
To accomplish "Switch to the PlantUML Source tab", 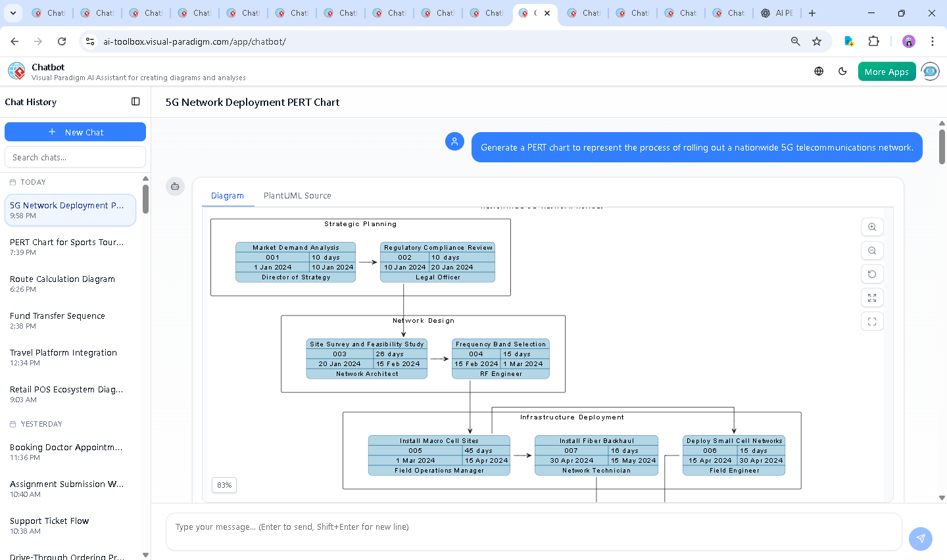I will 297,195.
